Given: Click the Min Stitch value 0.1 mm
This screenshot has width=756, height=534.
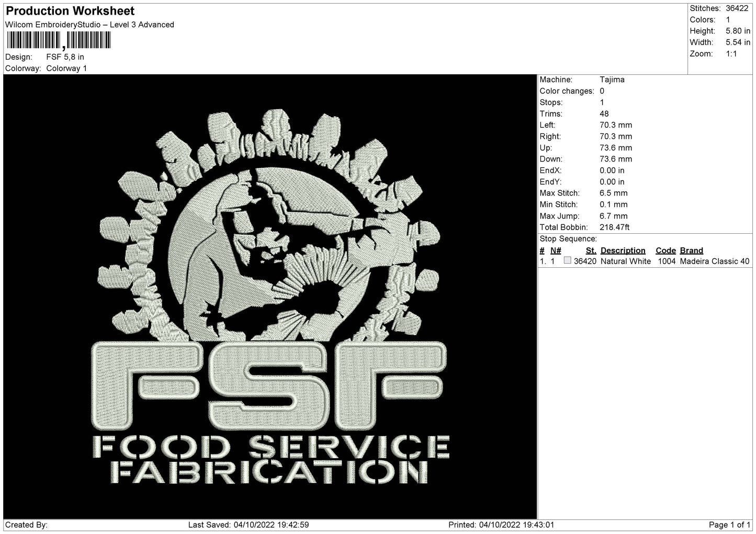Looking at the screenshot, I should click(614, 205).
